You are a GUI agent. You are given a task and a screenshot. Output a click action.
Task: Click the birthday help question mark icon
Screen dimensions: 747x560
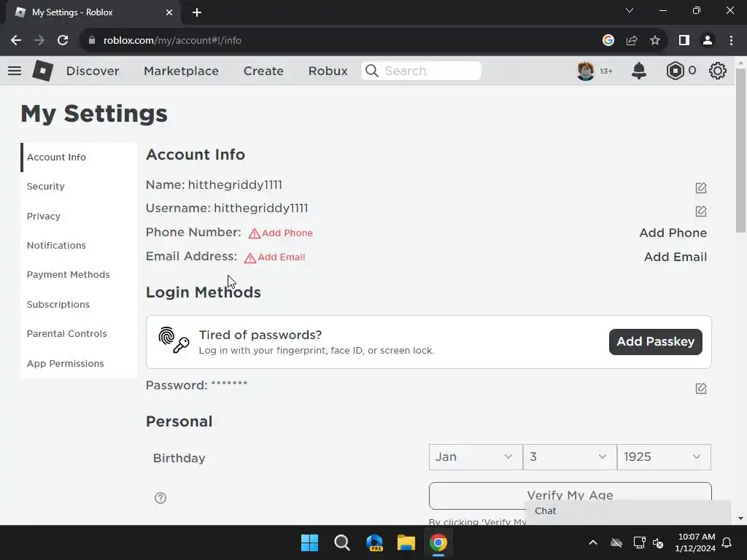(160, 497)
